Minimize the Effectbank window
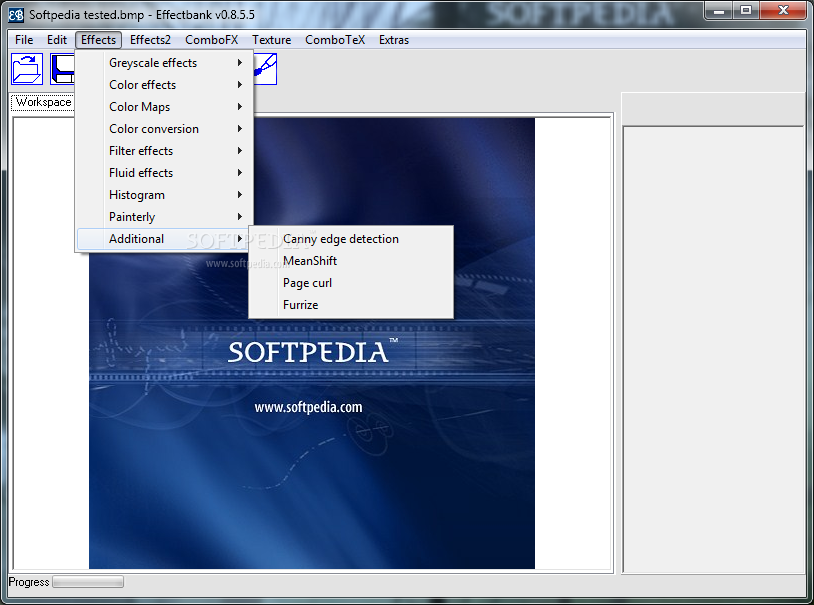 718,10
